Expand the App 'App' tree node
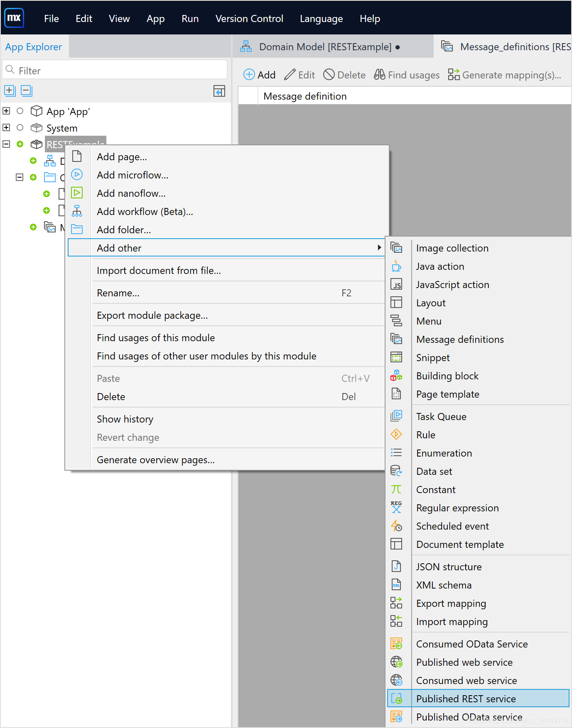572x728 pixels. pos(6,111)
